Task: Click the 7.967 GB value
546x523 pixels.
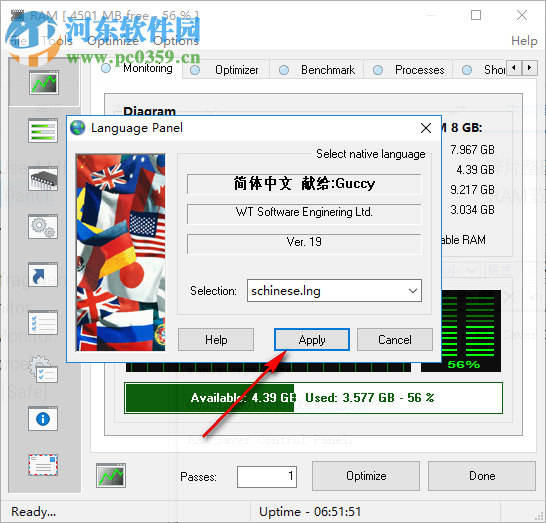Action: pyautogui.click(x=472, y=150)
